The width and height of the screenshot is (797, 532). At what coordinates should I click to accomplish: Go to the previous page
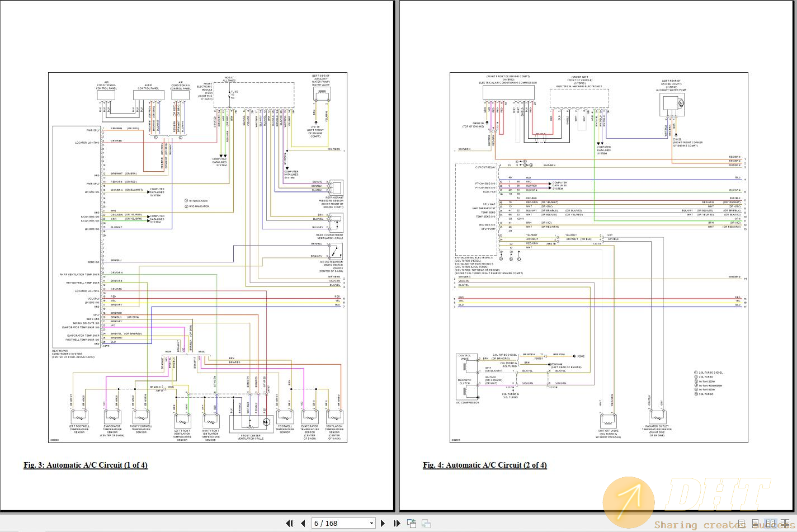[303, 523]
